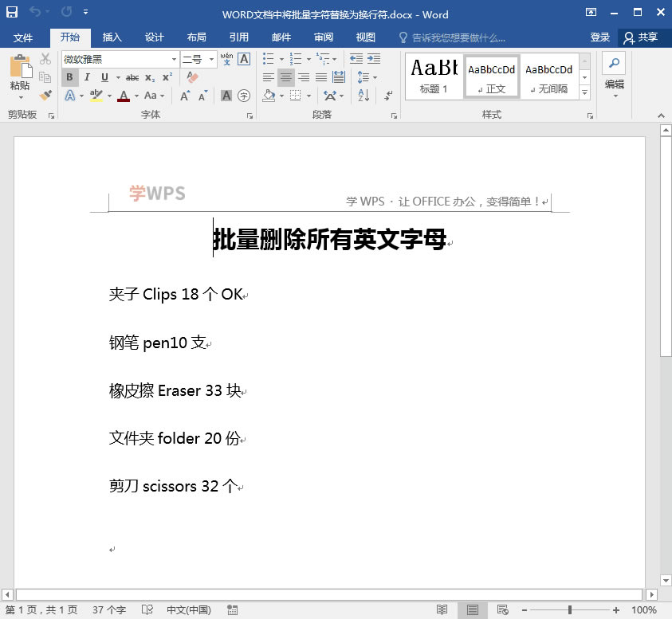Viewport: 672px width, 619px height.
Task: Clear all formatting with the eraser icon
Action: (x=192, y=77)
